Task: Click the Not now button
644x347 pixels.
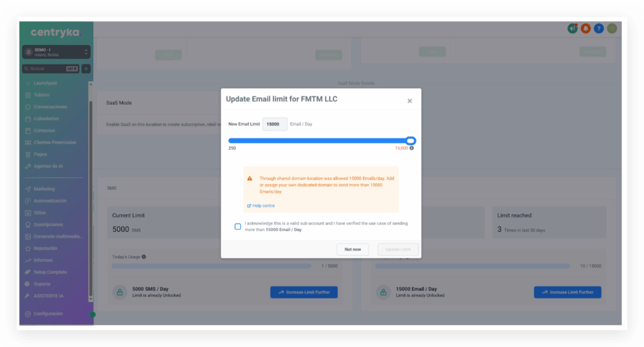Action: (x=353, y=249)
